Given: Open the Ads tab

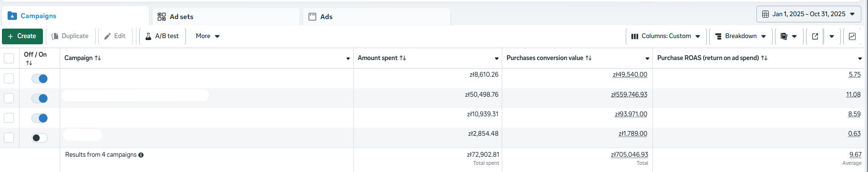Looking at the screenshot, I should coord(377,17).
